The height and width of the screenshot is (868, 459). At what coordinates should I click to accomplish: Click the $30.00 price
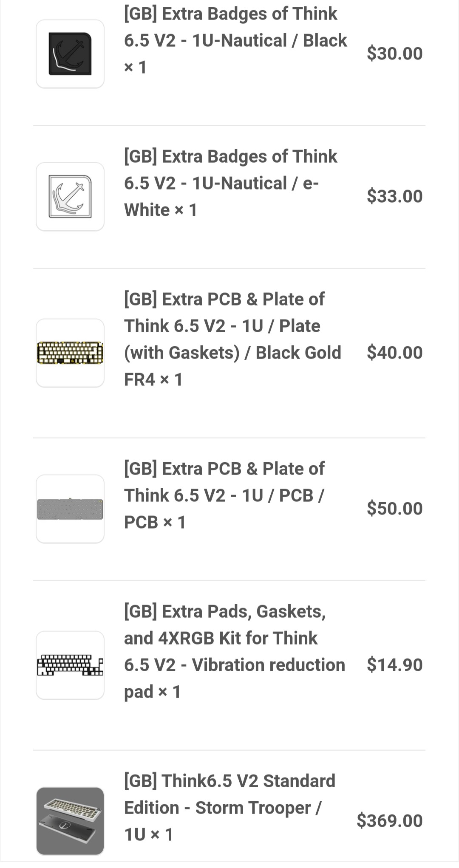395,54
